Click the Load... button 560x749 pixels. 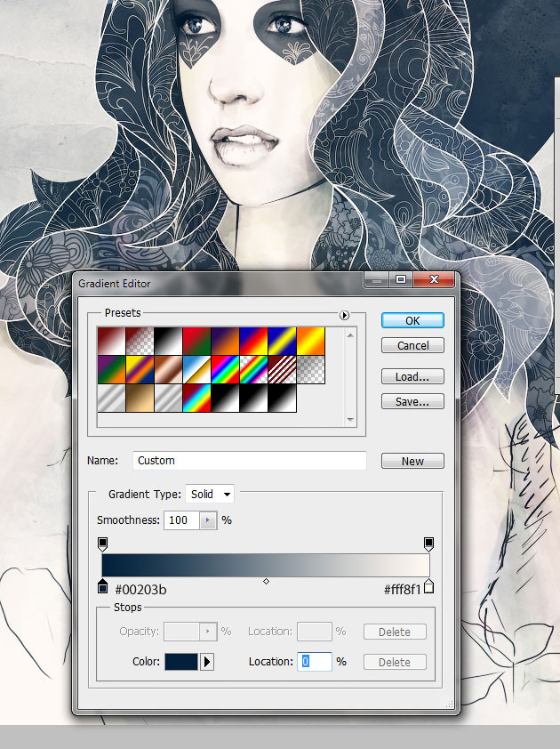[412, 376]
